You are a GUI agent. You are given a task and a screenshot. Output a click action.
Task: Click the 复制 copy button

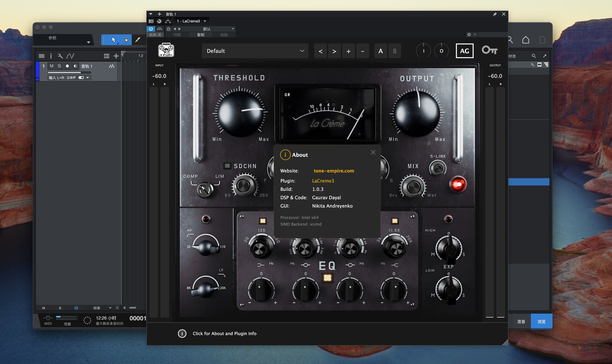(x=200, y=35)
